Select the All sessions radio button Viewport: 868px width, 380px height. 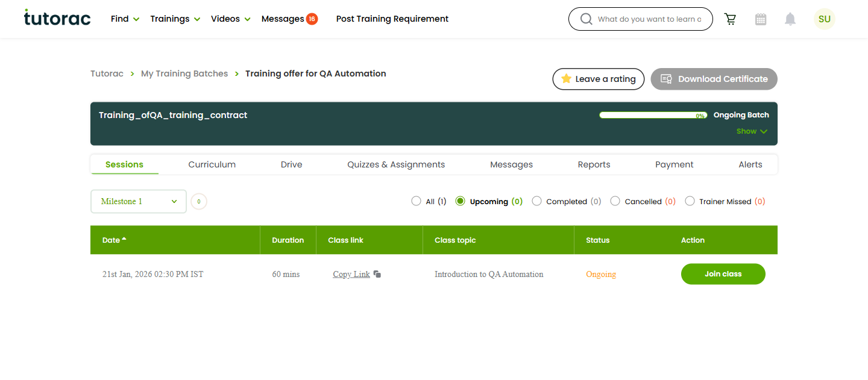tap(416, 201)
